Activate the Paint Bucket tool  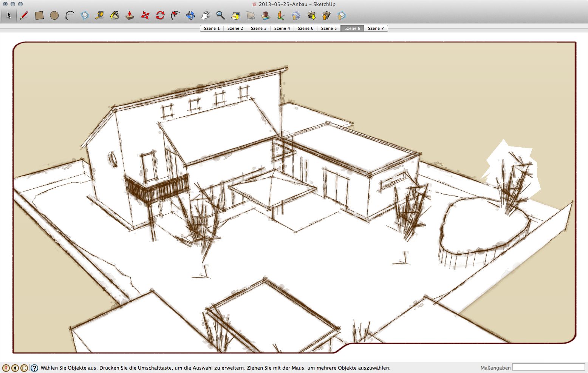pyautogui.click(x=115, y=15)
